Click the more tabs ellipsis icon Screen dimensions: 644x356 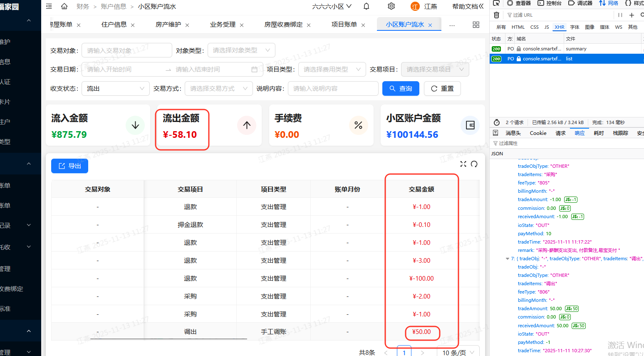[x=452, y=25]
